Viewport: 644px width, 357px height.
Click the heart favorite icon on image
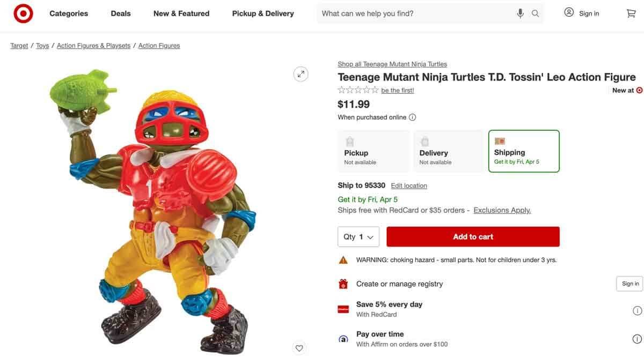pyautogui.click(x=299, y=348)
